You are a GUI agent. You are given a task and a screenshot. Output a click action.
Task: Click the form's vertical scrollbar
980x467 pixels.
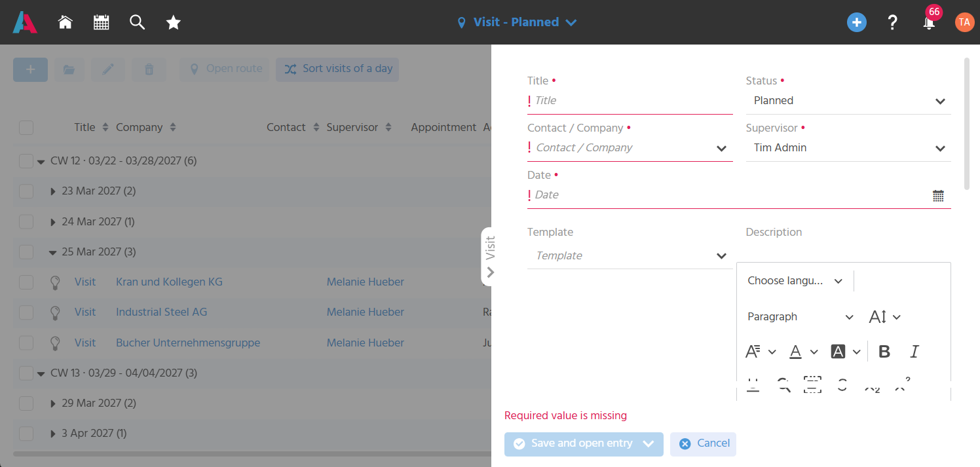[966, 124]
